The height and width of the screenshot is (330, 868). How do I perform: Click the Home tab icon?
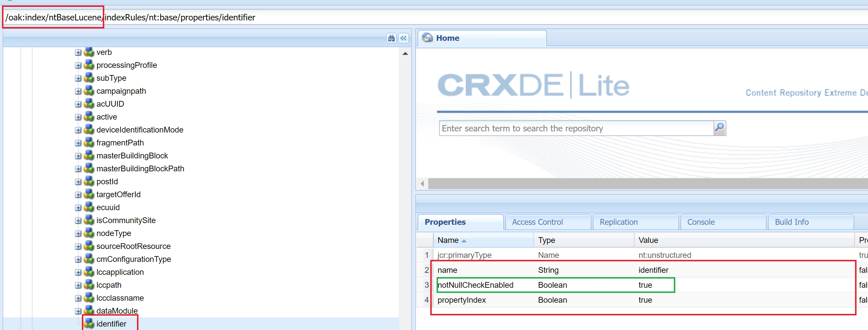pos(427,38)
